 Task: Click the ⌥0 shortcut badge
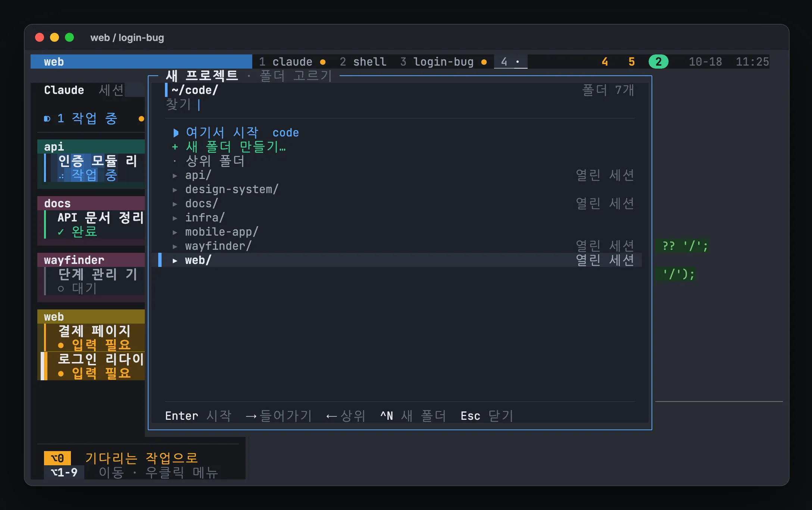[x=57, y=458]
